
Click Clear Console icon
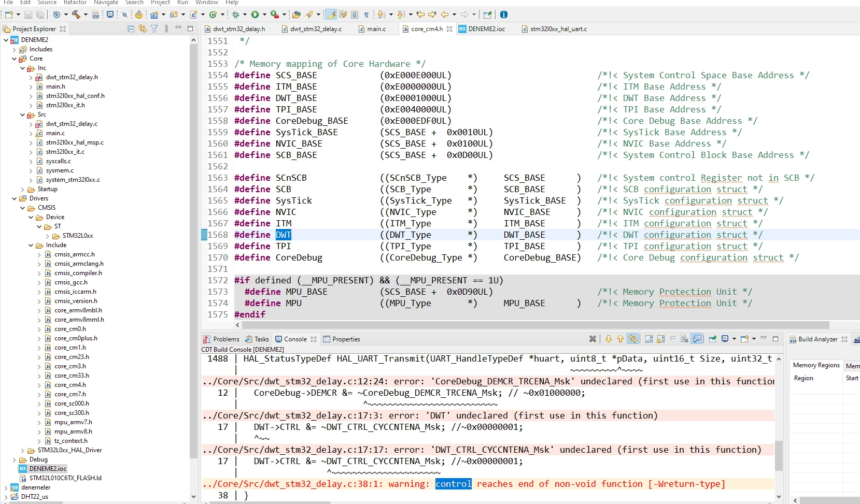tap(684, 339)
